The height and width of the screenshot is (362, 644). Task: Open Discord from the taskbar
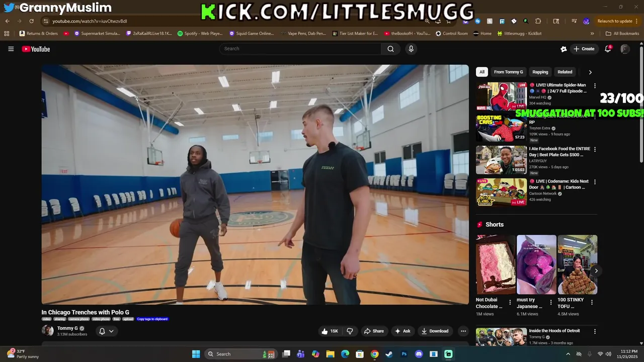pos(419,354)
